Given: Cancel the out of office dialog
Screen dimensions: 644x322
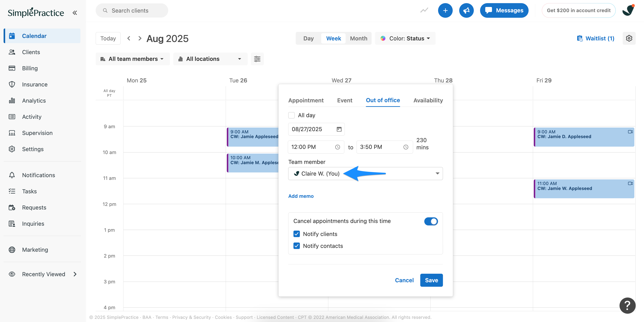Looking at the screenshot, I should point(404,280).
